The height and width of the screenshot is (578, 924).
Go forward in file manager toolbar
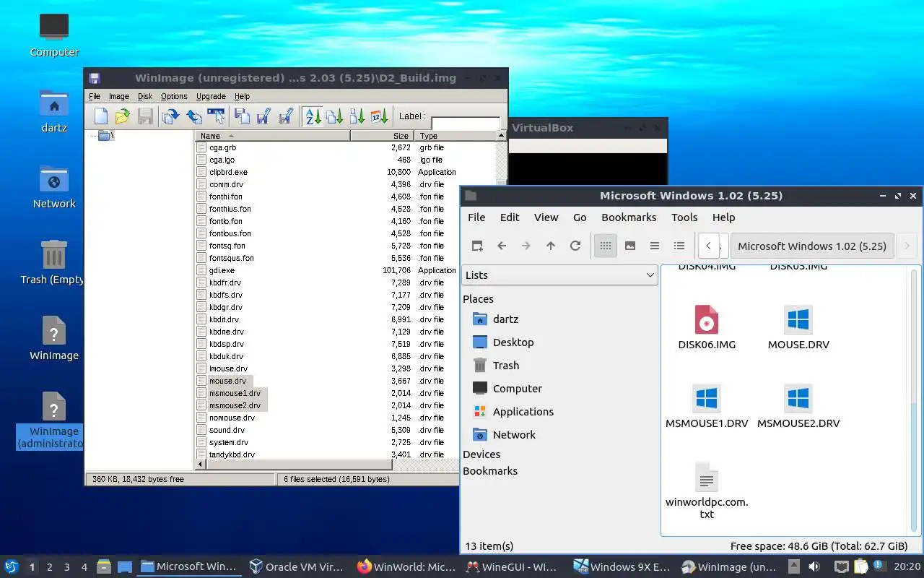526,246
